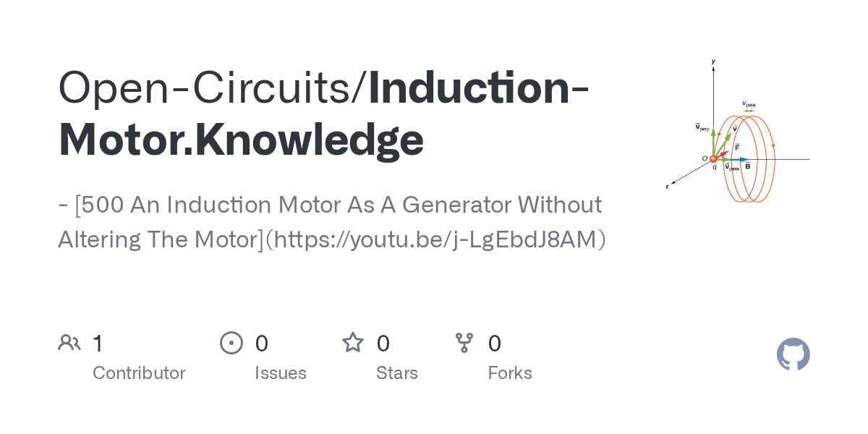Click the Stars label

pos(397,373)
